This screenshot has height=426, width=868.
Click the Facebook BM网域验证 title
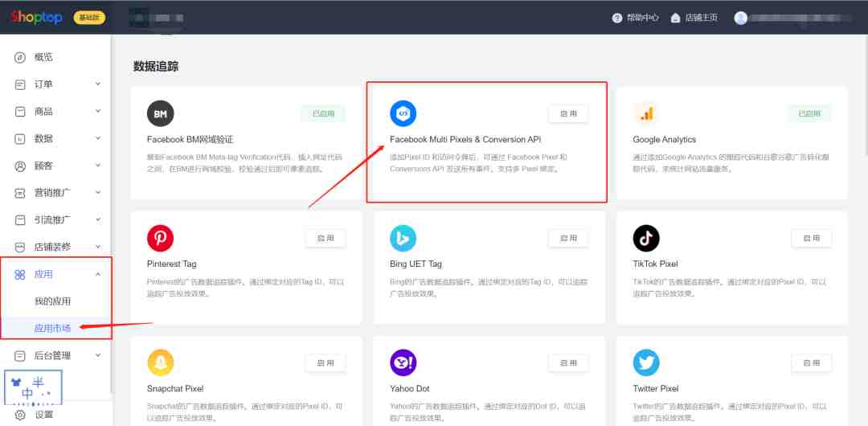tap(190, 140)
